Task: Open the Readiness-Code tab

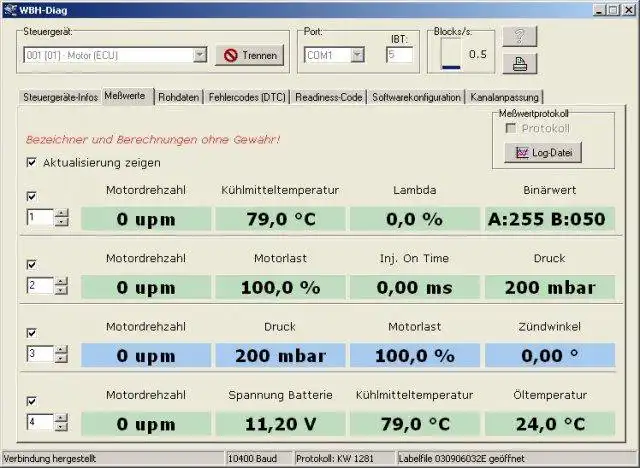Action: [x=329, y=98]
